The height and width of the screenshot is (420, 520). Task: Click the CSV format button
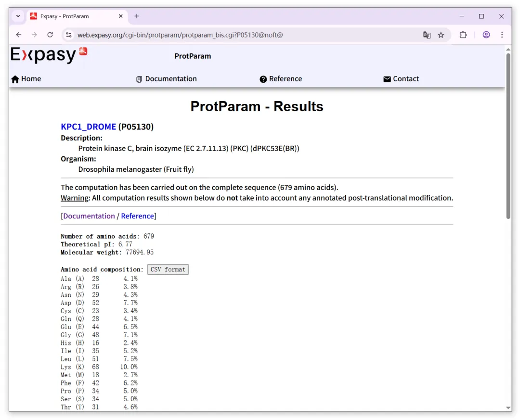pos(168,269)
